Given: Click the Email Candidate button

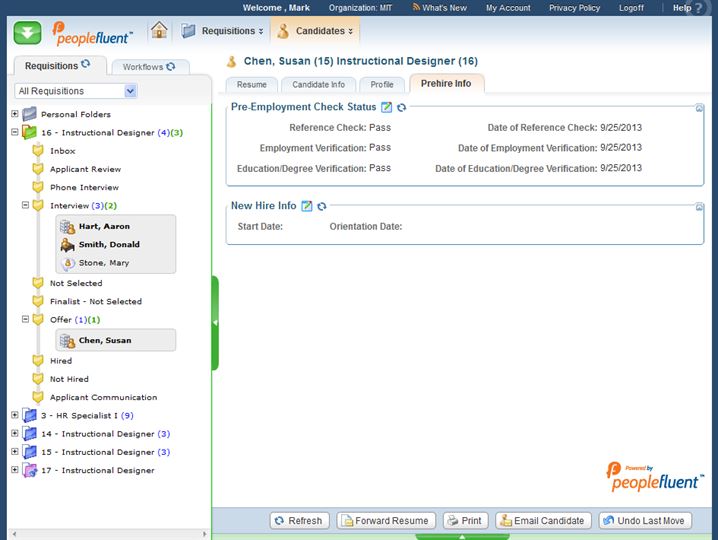Looking at the screenshot, I should pos(541,520).
